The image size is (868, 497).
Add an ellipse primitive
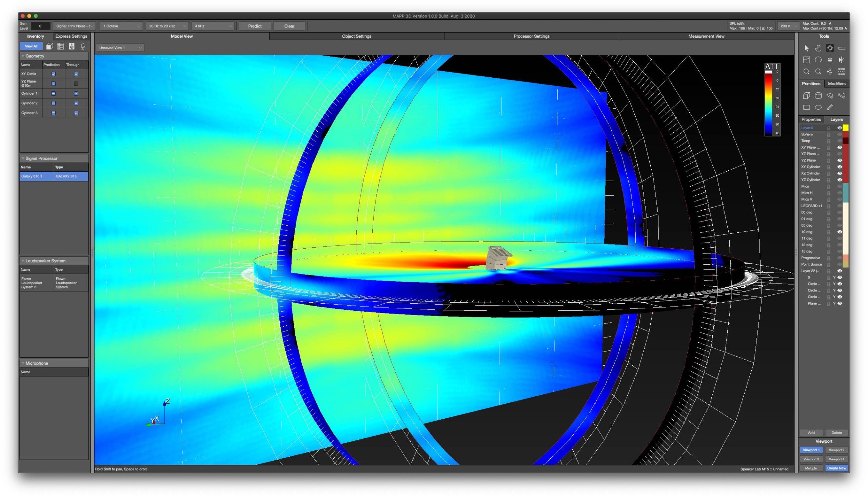818,107
